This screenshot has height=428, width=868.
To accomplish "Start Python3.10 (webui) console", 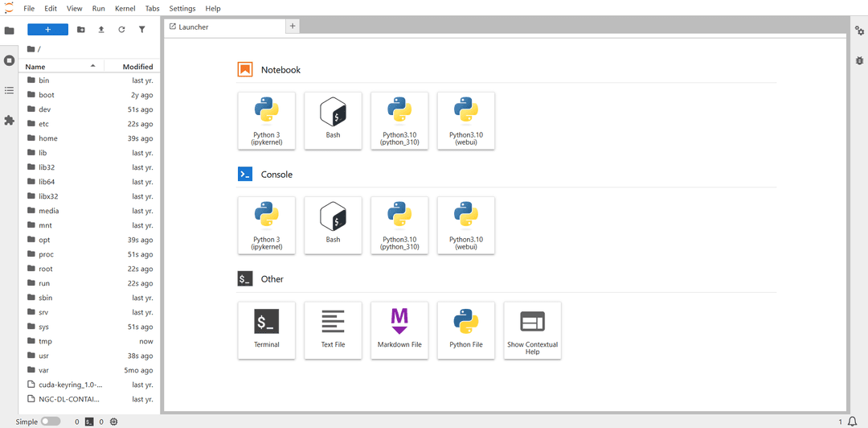I will click(466, 225).
